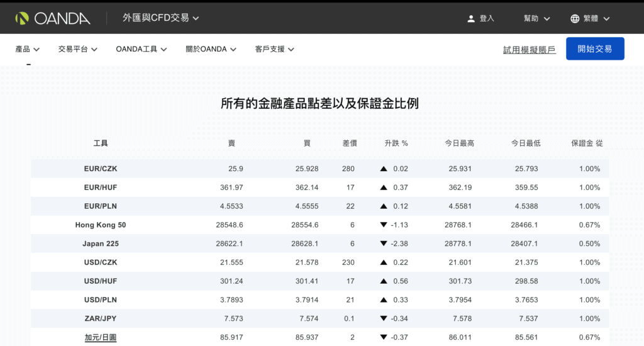Image resolution: width=644 pixels, height=346 pixels.
Task: Open the 客戶支援 menu
Action: (274, 49)
